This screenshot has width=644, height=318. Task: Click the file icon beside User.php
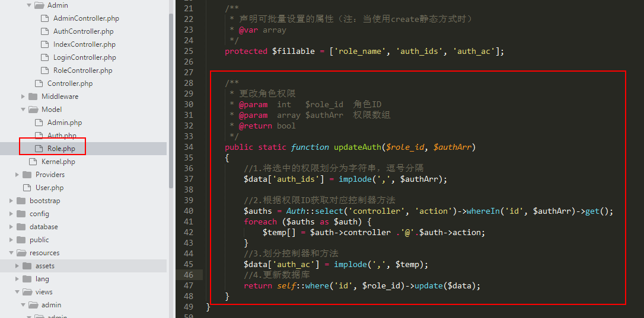[x=27, y=188]
